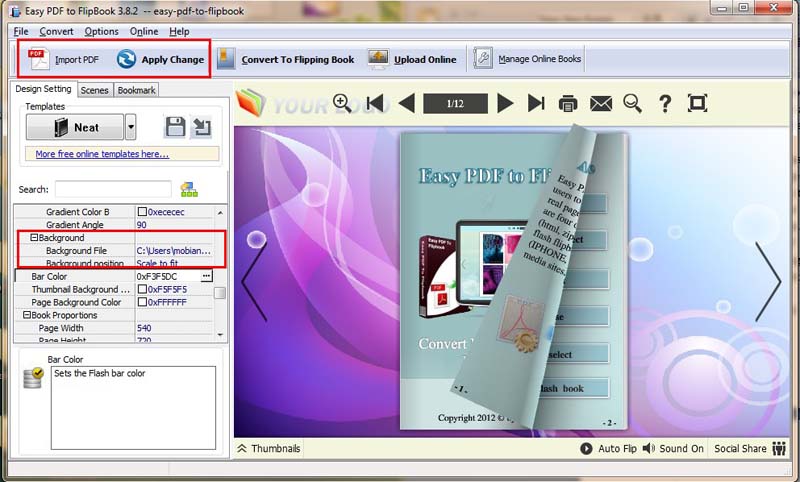800x482 pixels.
Task: Click the Import PDF icon
Action: click(38, 59)
